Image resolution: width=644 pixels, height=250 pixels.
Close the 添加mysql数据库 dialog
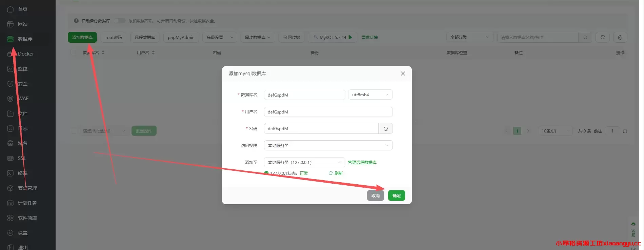click(403, 74)
